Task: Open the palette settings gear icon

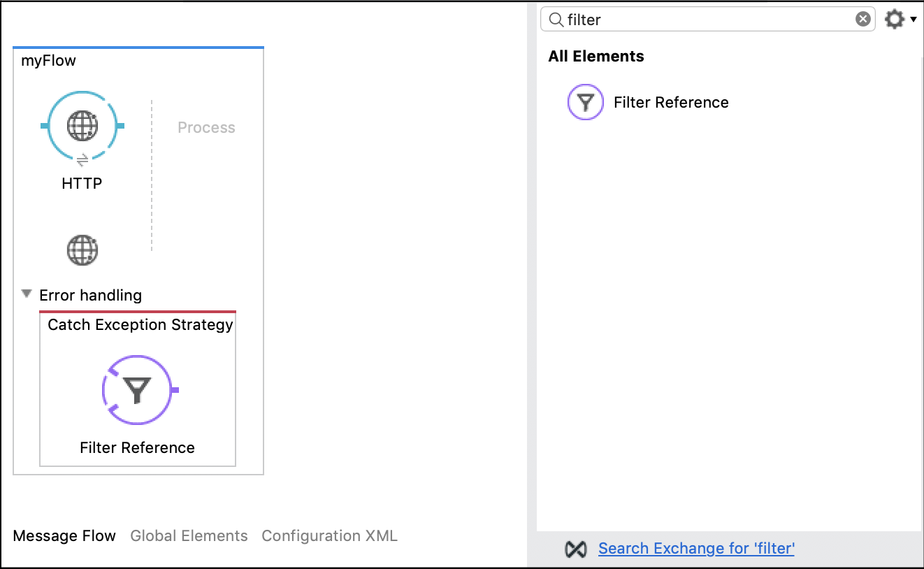Action: (893, 20)
